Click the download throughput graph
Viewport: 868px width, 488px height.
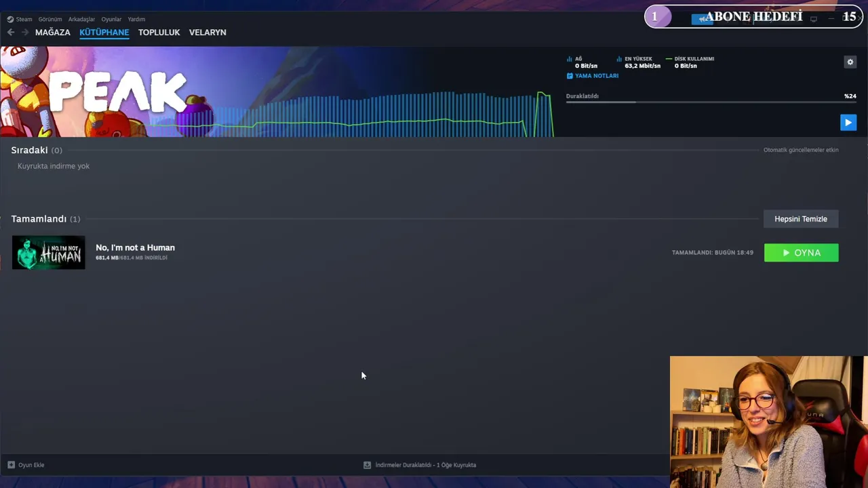(x=353, y=114)
